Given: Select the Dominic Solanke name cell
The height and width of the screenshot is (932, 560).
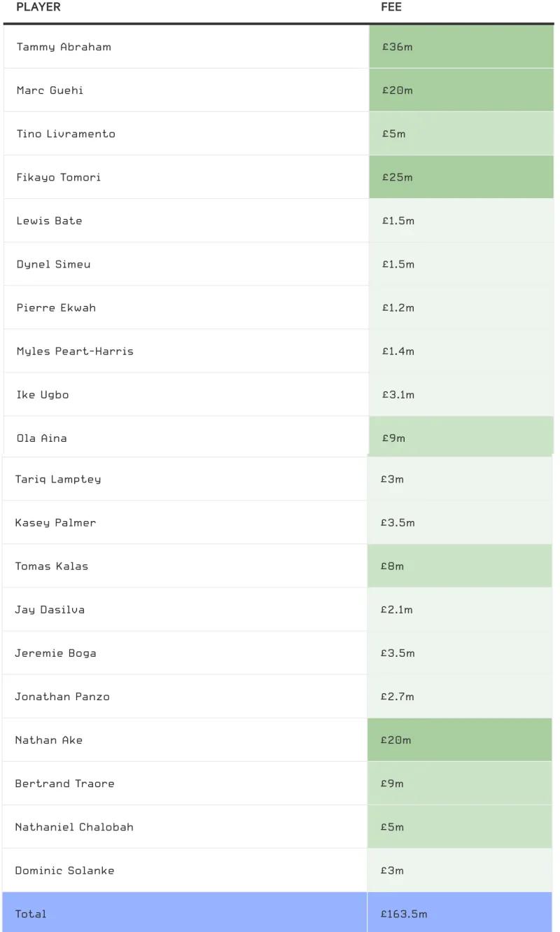Looking at the screenshot, I should pos(64,870).
